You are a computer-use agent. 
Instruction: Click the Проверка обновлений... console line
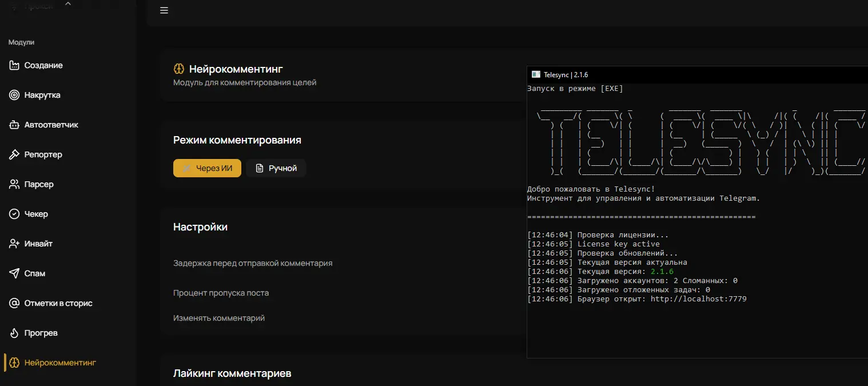602,253
